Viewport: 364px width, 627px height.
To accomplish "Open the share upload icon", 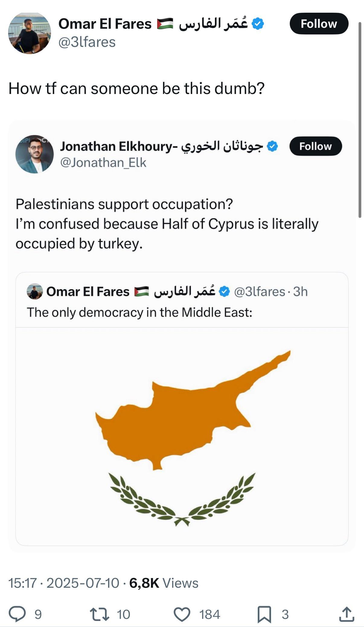I will tap(346, 614).
